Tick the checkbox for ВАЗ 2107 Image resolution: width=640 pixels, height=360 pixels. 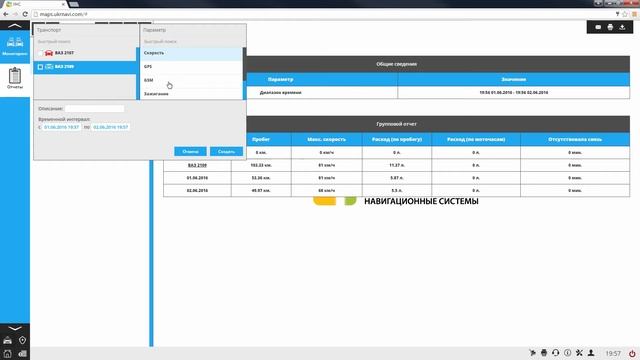pos(40,53)
